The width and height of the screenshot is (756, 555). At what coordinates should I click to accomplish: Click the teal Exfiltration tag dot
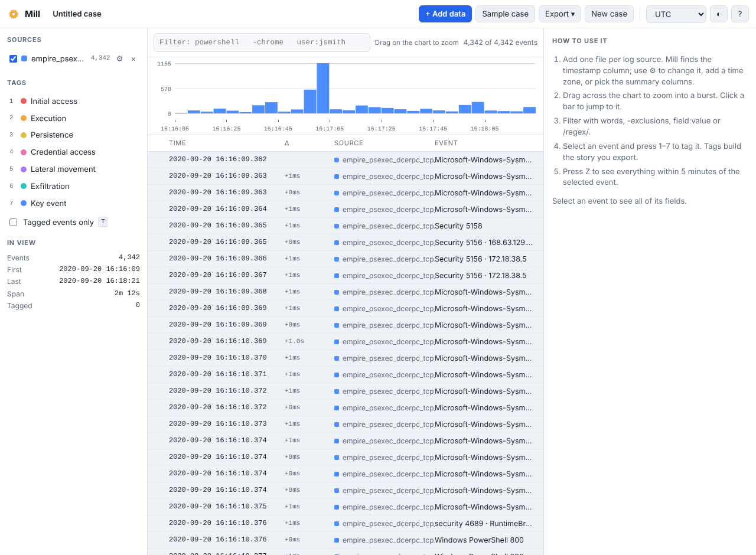pyautogui.click(x=24, y=186)
